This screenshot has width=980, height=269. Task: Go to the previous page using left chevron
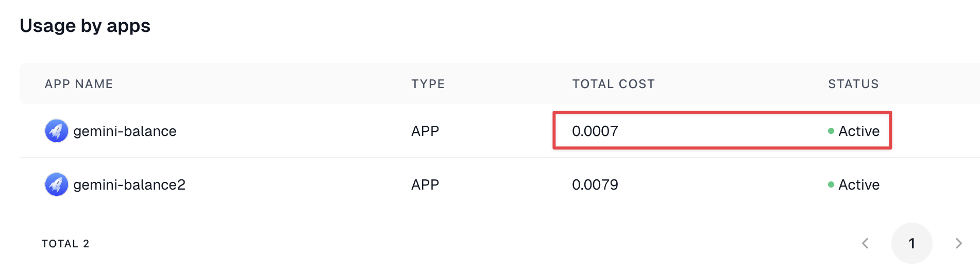click(866, 243)
